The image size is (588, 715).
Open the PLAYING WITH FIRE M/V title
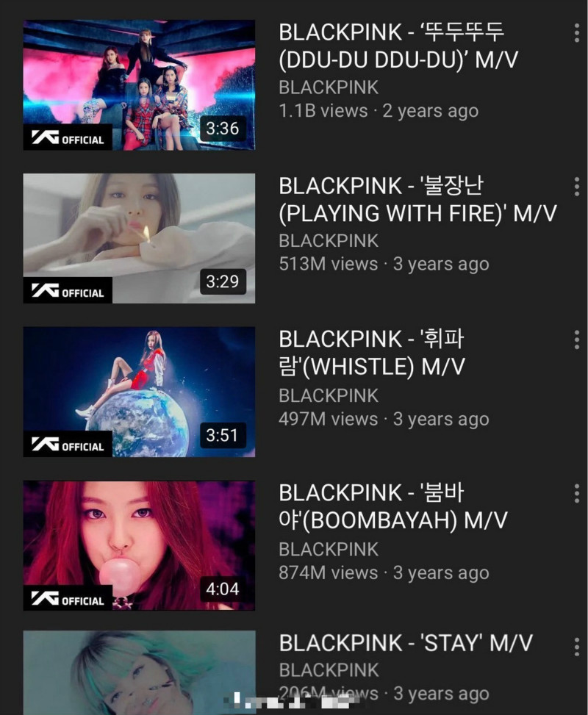pos(418,200)
